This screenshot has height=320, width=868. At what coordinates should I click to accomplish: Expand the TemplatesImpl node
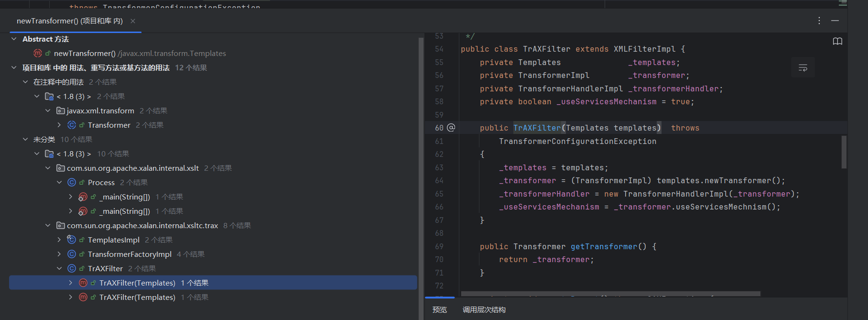pyautogui.click(x=59, y=240)
